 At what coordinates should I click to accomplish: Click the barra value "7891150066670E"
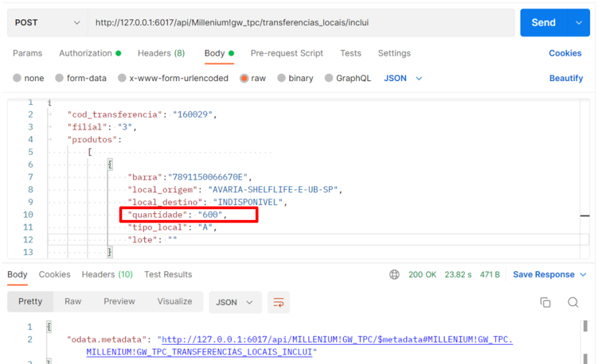coord(207,177)
